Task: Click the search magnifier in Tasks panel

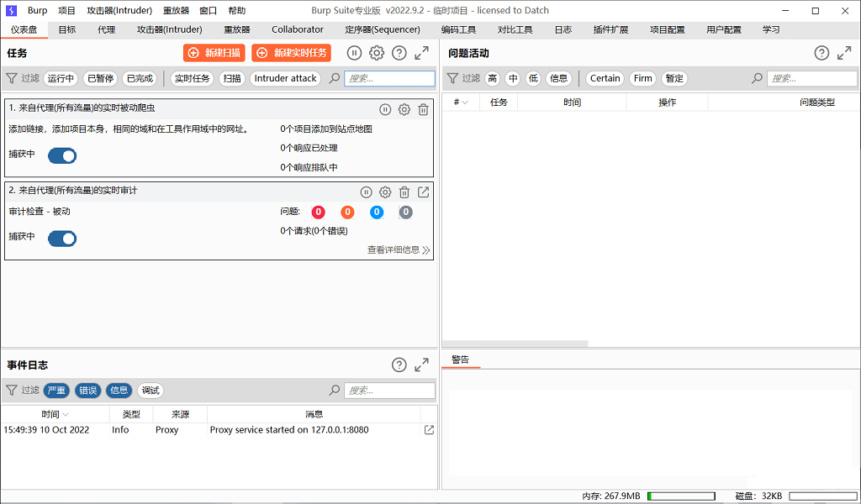Action: coord(335,78)
